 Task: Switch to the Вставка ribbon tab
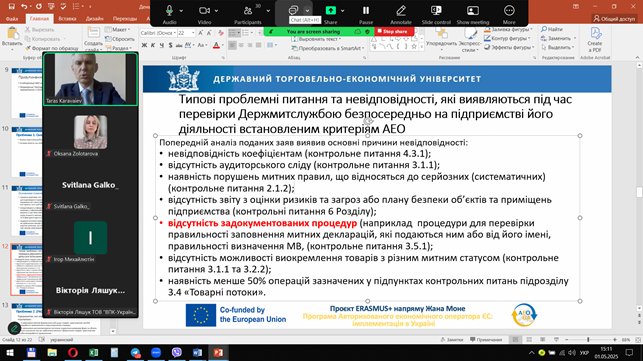coord(67,18)
